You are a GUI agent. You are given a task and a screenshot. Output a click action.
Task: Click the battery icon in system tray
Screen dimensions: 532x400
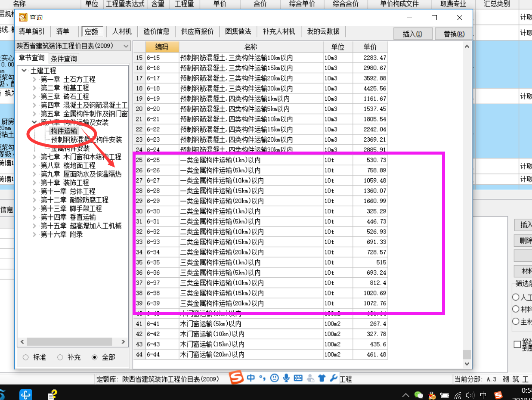pos(445,395)
